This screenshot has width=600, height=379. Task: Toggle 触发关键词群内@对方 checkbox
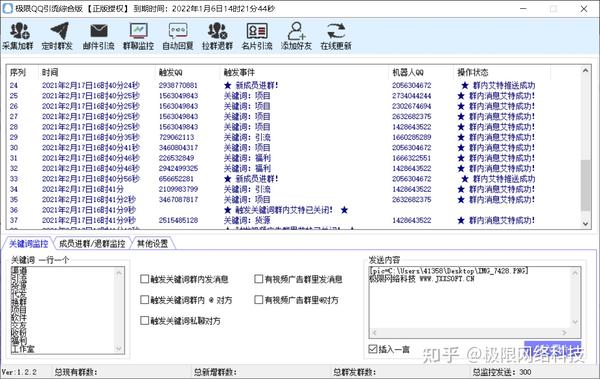click(x=144, y=300)
